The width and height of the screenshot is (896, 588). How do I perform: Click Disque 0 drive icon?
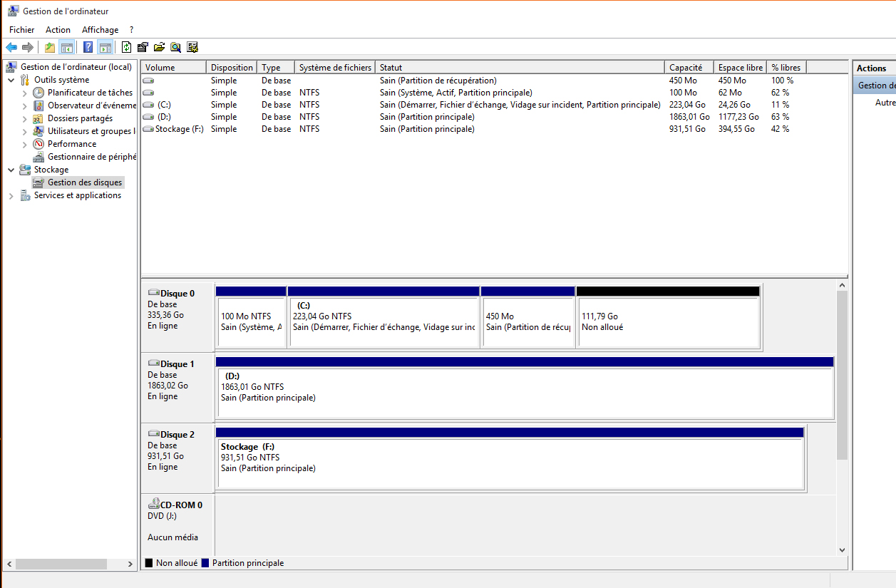153,293
